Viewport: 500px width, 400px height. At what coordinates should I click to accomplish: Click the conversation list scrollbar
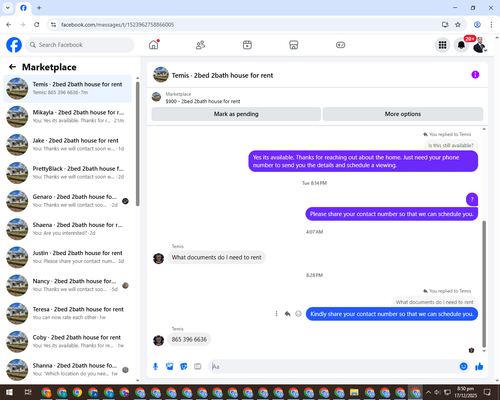[x=137, y=143]
